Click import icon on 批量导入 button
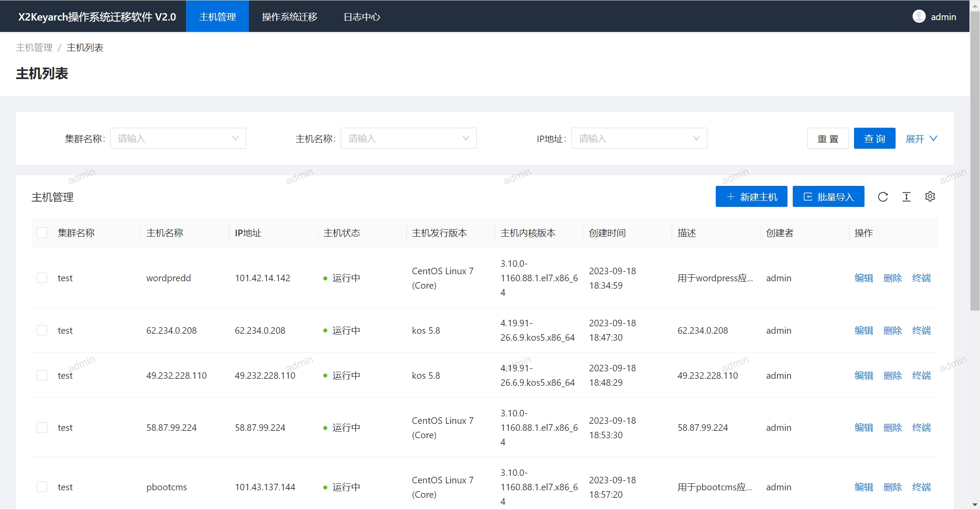This screenshot has height=510, width=980. click(808, 197)
